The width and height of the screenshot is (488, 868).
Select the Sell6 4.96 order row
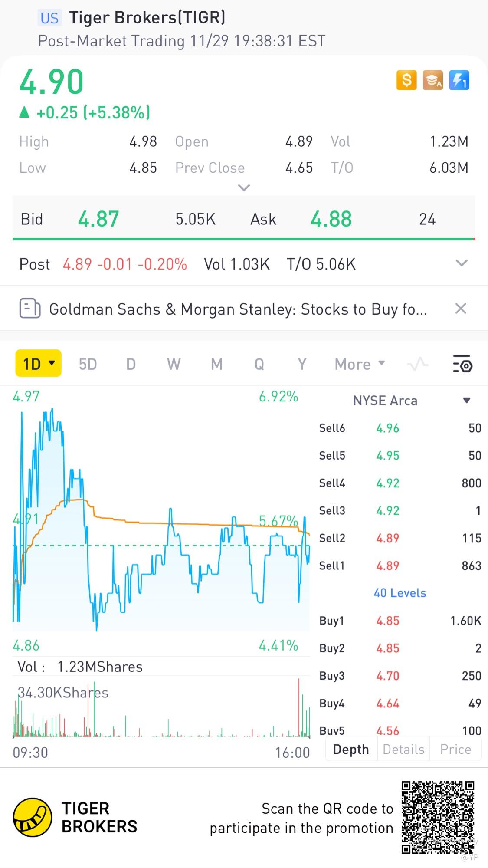pyautogui.click(x=400, y=428)
